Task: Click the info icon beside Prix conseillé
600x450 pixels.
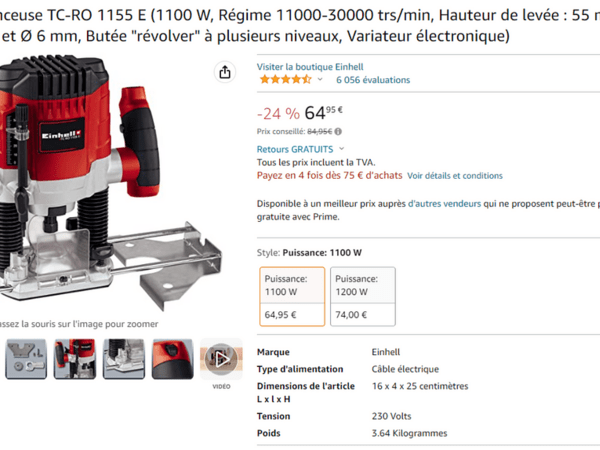Action: click(x=338, y=132)
